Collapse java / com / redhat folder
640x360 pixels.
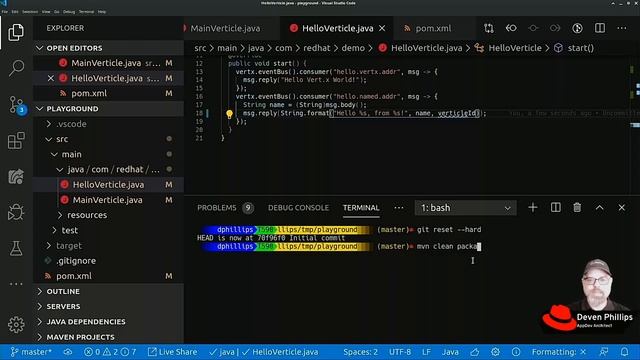pos(109,169)
